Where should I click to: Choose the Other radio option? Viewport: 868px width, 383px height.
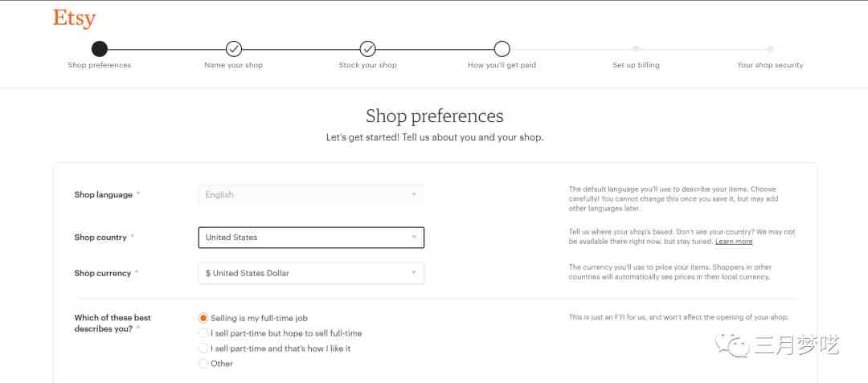pos(203,364)
